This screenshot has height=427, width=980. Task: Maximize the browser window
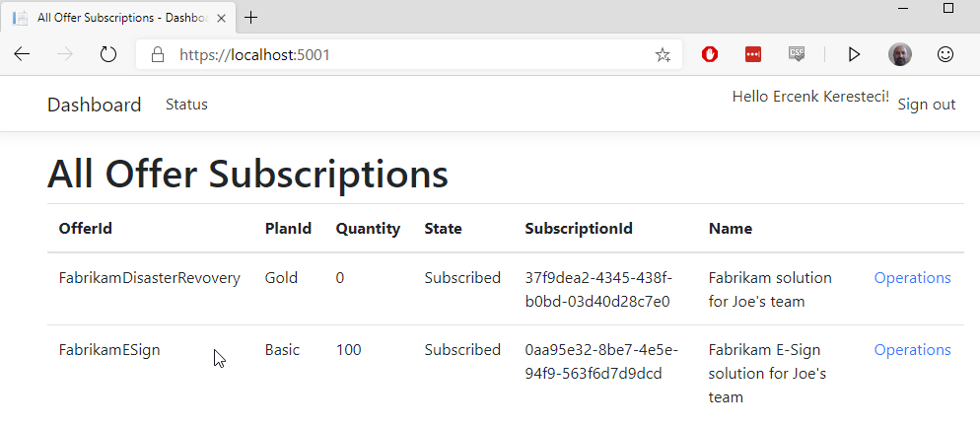coord(948,8)
